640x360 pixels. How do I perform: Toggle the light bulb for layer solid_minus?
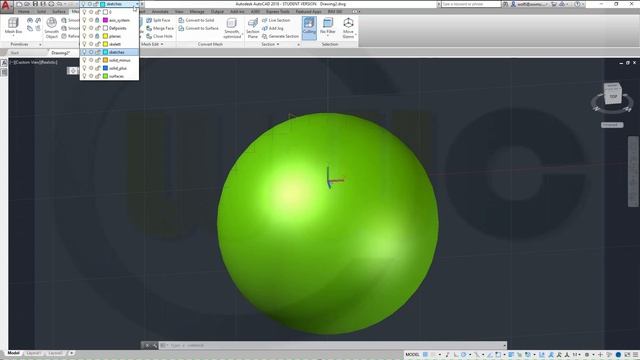(84, 60)
